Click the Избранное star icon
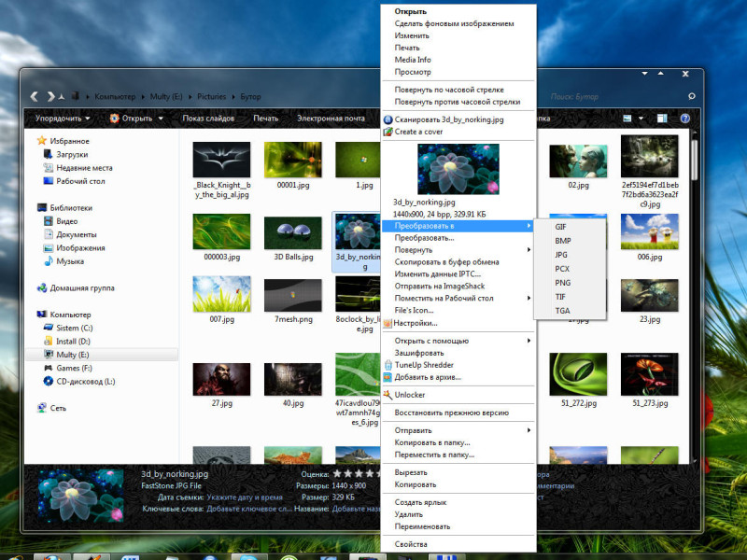 click(42, 141)
